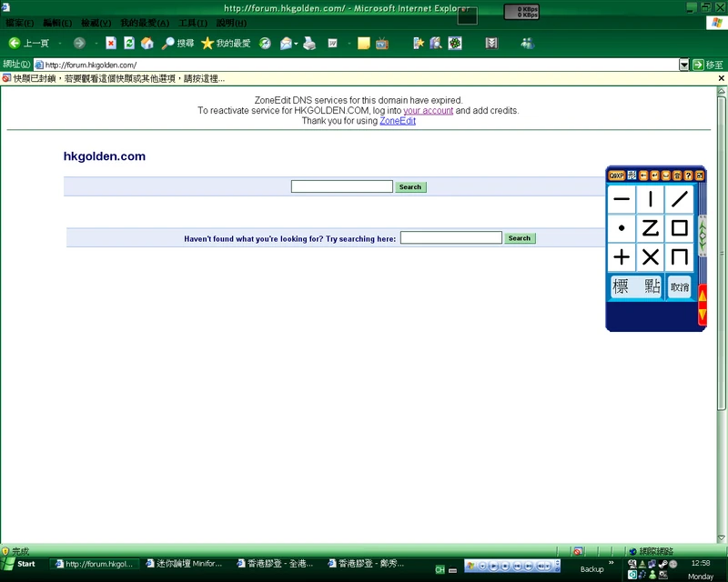
Task: Select the horizontal stroke key on Q9 pad
Action: [x=622, y=199]
